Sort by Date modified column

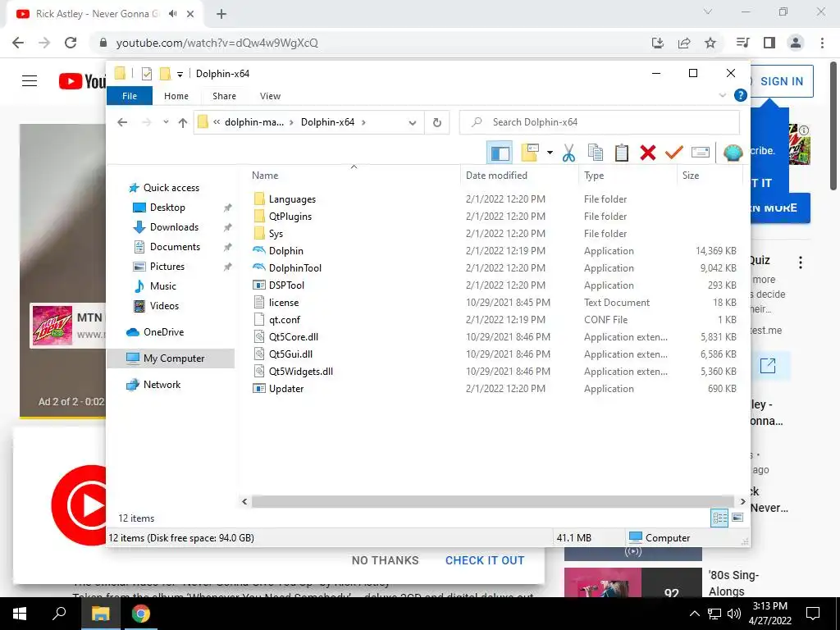click(x=519, y=176)
